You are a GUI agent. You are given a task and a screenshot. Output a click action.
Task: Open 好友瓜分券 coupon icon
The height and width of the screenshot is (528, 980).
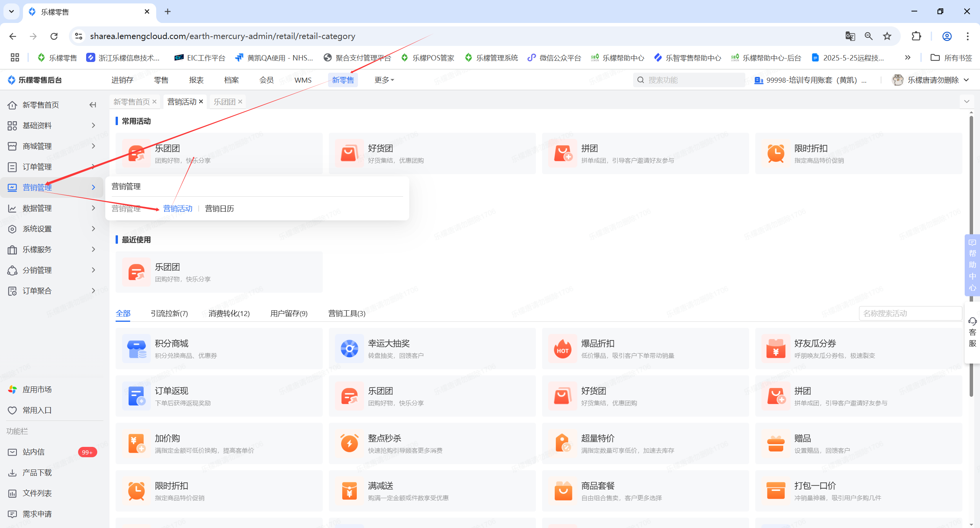click(776, 349)
